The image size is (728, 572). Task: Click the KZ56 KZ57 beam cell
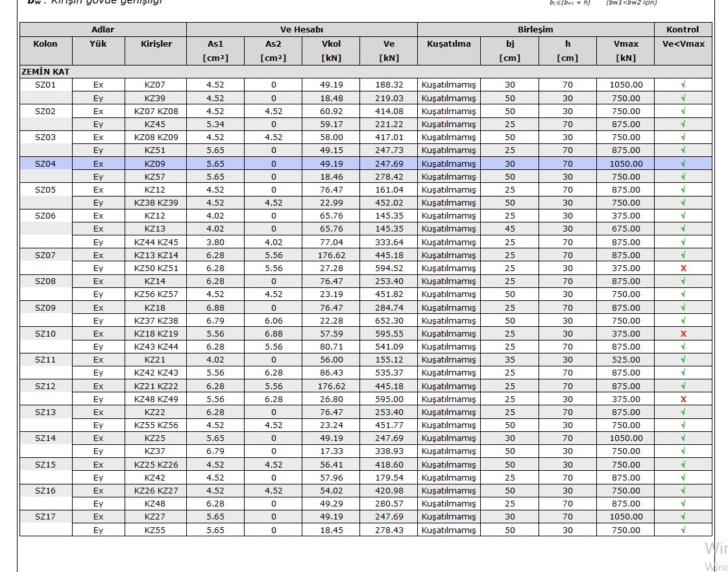click(x=156, y=294)
